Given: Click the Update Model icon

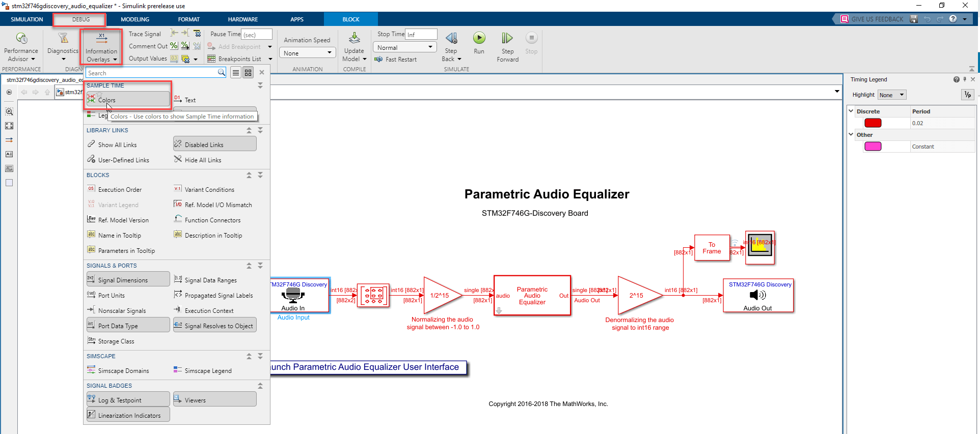Looking at the screenshot, I should 354,38.
